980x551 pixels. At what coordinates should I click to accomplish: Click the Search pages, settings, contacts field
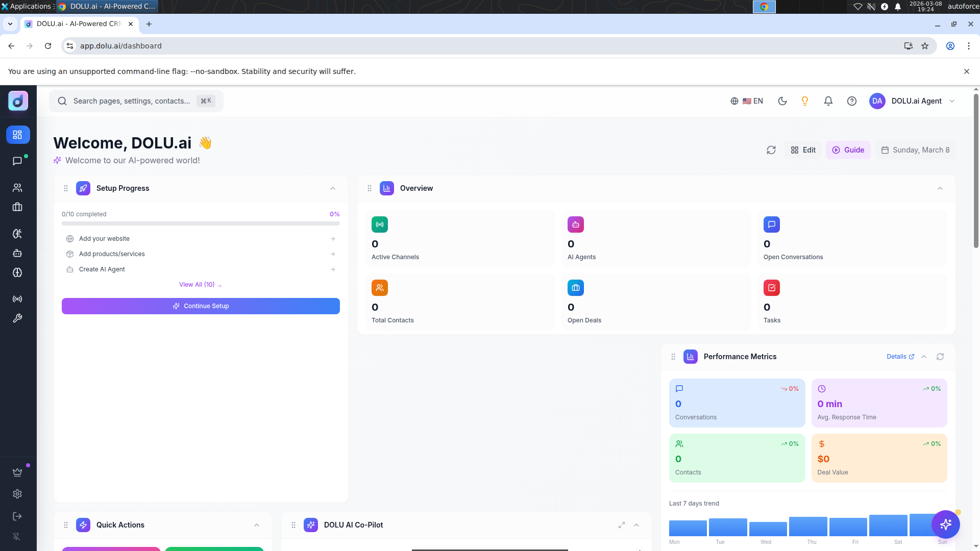136,101
